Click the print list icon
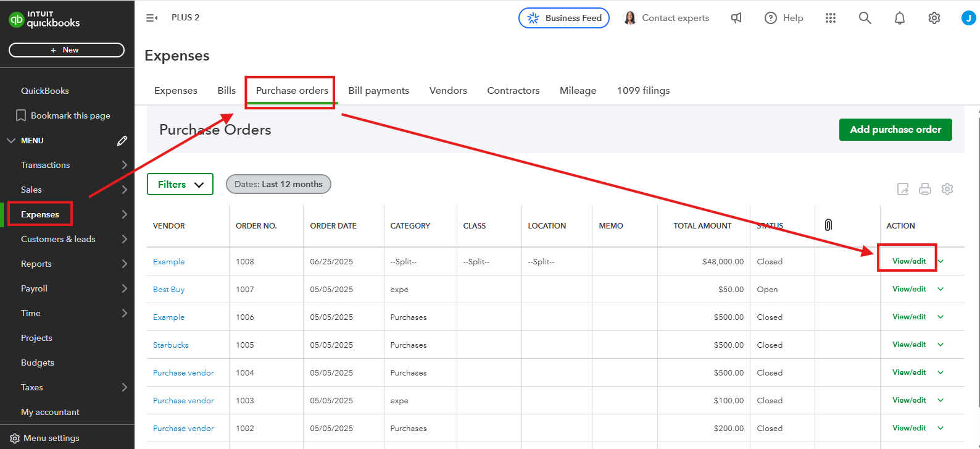Viewport: 980px width, 449px height. coord(924,189)
